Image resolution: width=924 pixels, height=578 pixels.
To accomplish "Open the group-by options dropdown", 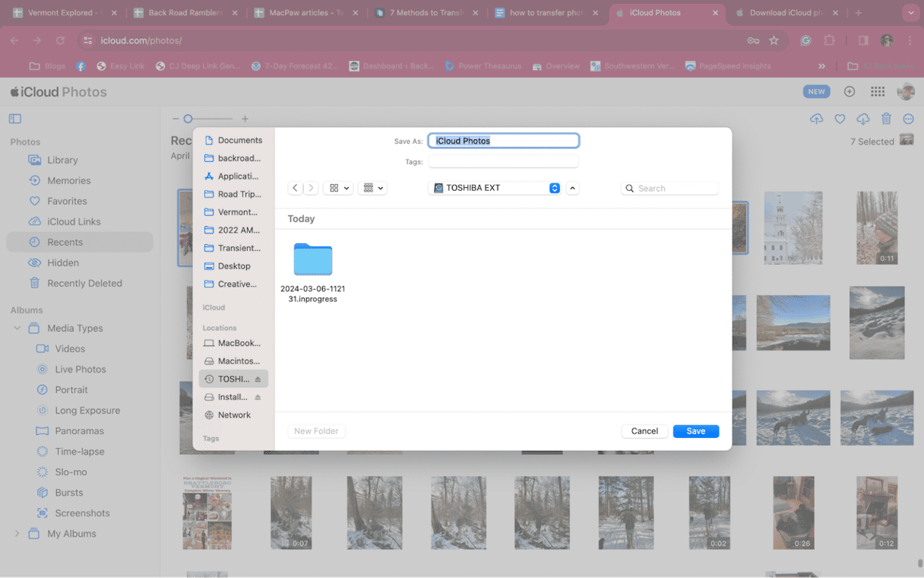I will [x=372, y=188].
